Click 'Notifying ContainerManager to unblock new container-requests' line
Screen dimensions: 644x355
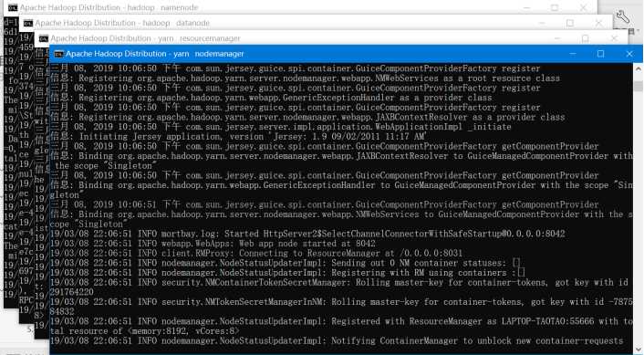click(x=337, y=341)
